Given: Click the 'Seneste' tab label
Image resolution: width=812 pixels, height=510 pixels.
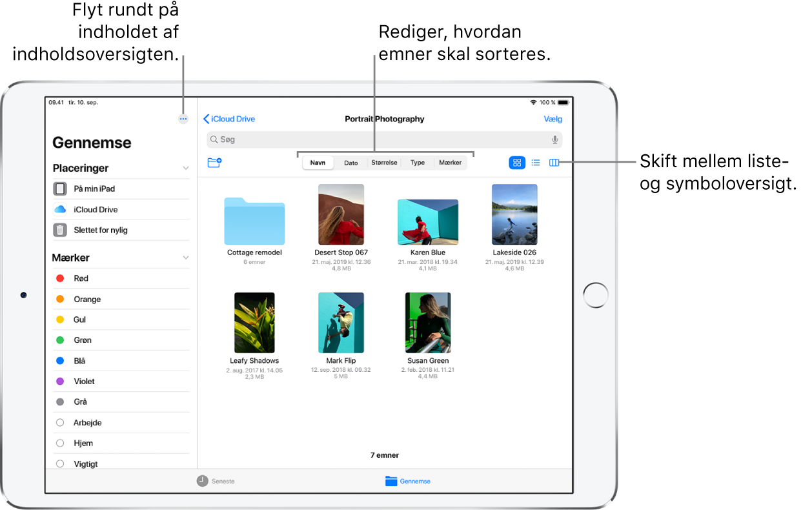Looking at the screenshot, I should (x=223, y=482).
